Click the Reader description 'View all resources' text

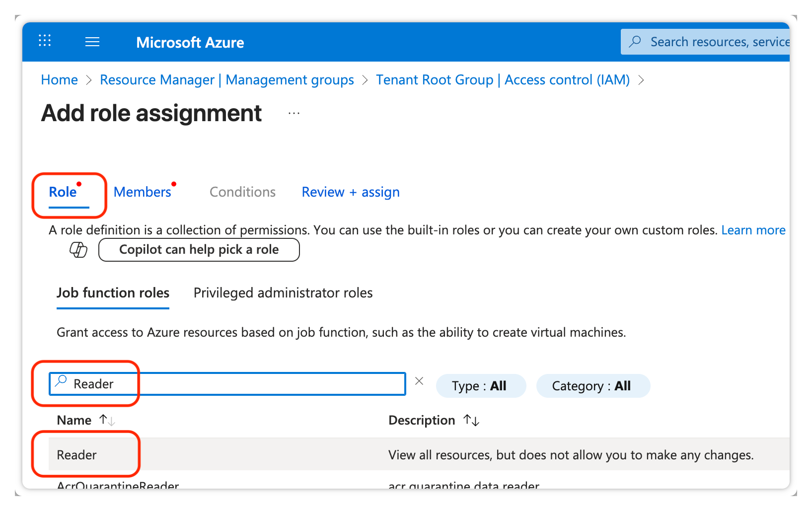click(571, 455)
